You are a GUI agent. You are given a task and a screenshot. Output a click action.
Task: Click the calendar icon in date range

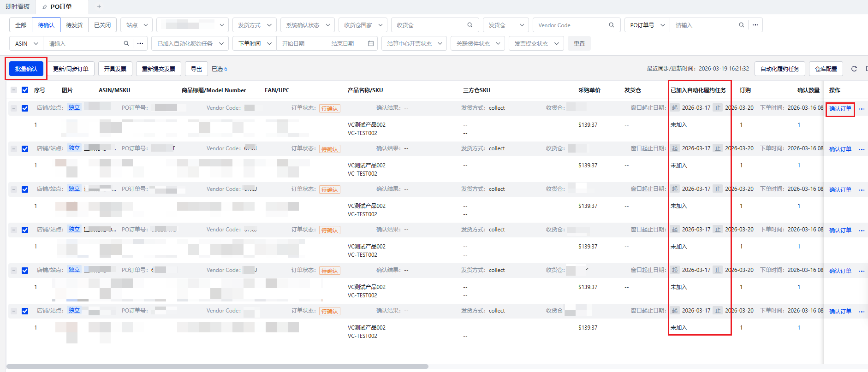coord(371,43)
